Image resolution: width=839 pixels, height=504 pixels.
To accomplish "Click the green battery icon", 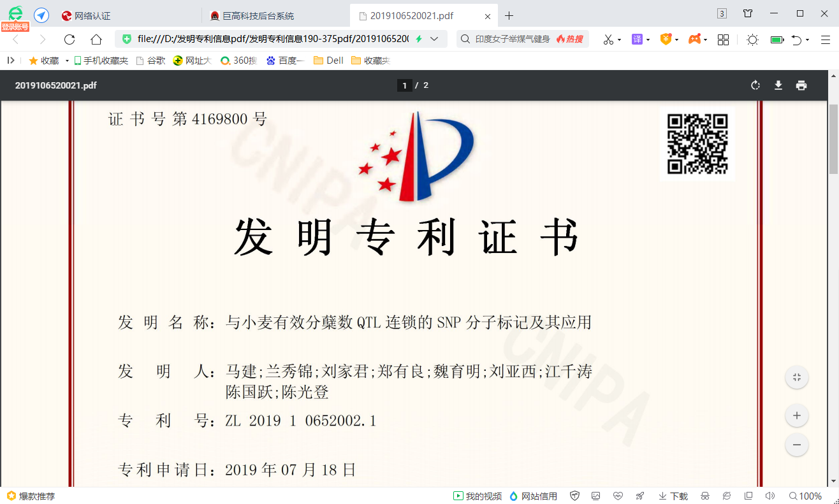I will 777,40.
